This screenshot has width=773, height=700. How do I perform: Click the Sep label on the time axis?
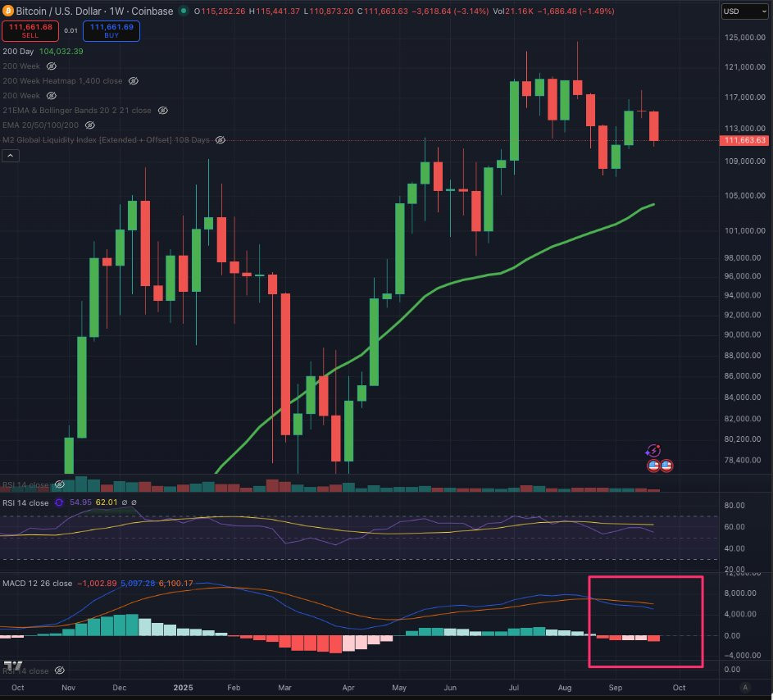616,688
